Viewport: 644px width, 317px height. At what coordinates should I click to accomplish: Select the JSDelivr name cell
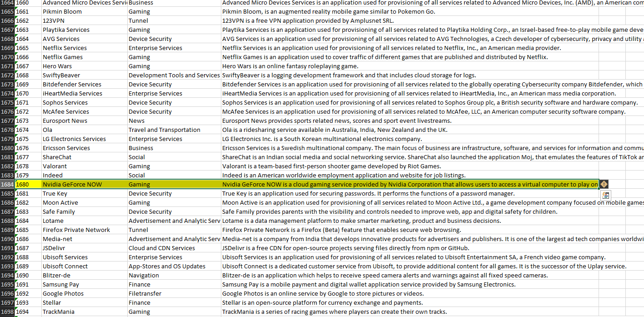pyautogui.click(x=85, y=248)
